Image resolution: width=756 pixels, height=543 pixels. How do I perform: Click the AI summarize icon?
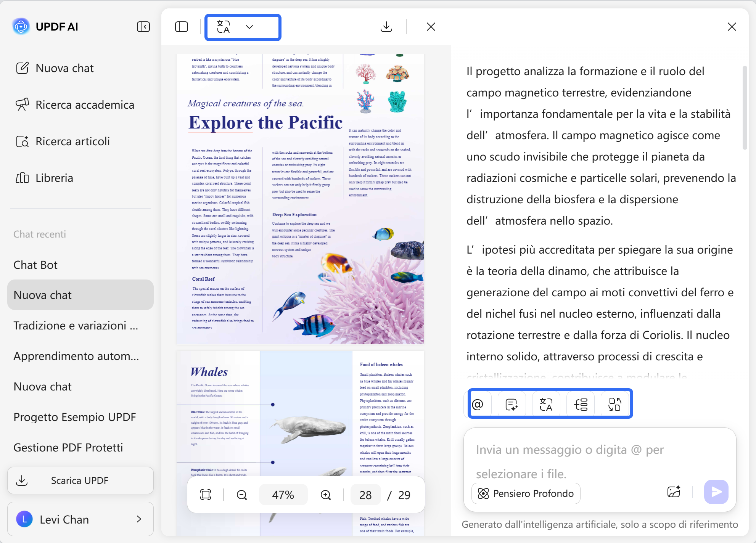tap(512, 404)
